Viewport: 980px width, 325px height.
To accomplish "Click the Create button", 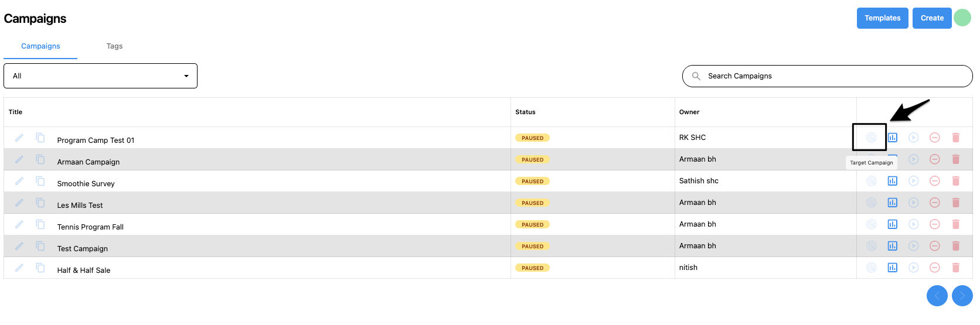I will click(x=932, y=18).
